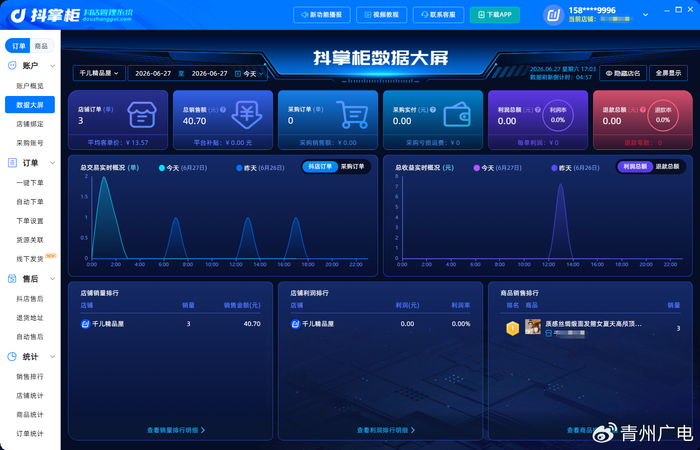Switch to the 商品 tab

[x=42, y=46]
